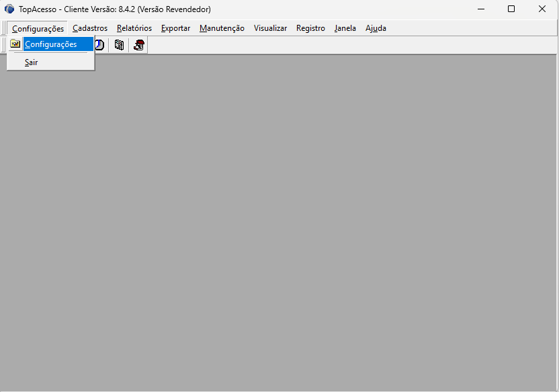Click the gray document stack toolbar icon

click(x=119, y=45)
